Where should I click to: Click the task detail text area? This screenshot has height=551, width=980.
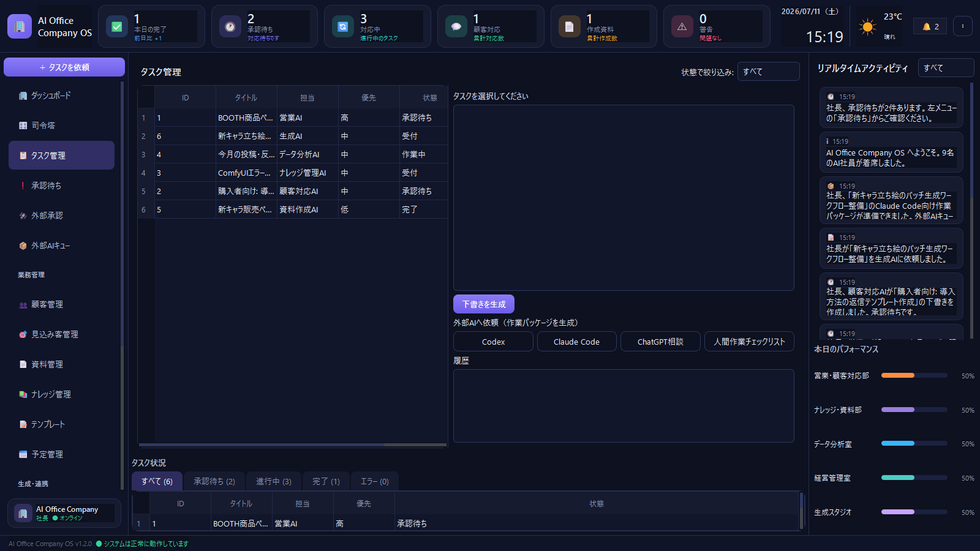(624, 198)
